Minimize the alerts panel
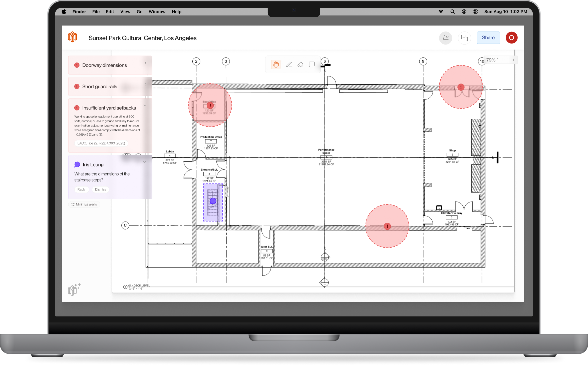Screen dimensions: 588x366 pos(84,204)
